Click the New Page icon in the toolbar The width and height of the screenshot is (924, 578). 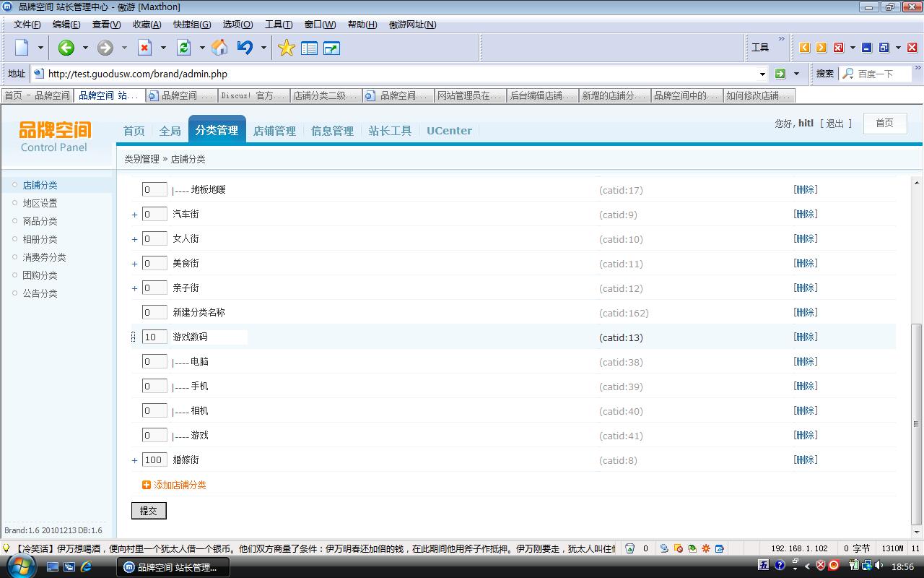[22, 48]
